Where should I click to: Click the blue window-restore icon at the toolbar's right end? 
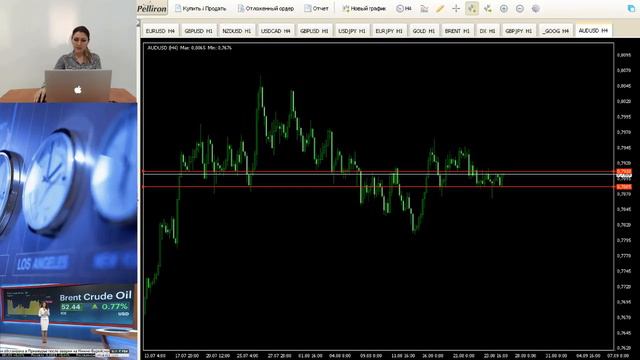pyautogui.click(x=631, y=8)
